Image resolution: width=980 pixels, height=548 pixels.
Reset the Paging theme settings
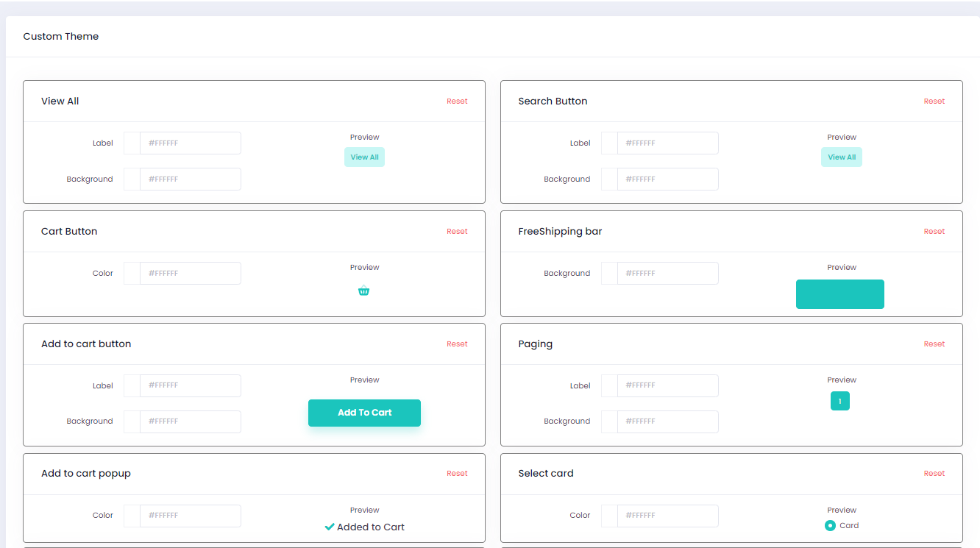pyautogui.click(x=934, y=344)
